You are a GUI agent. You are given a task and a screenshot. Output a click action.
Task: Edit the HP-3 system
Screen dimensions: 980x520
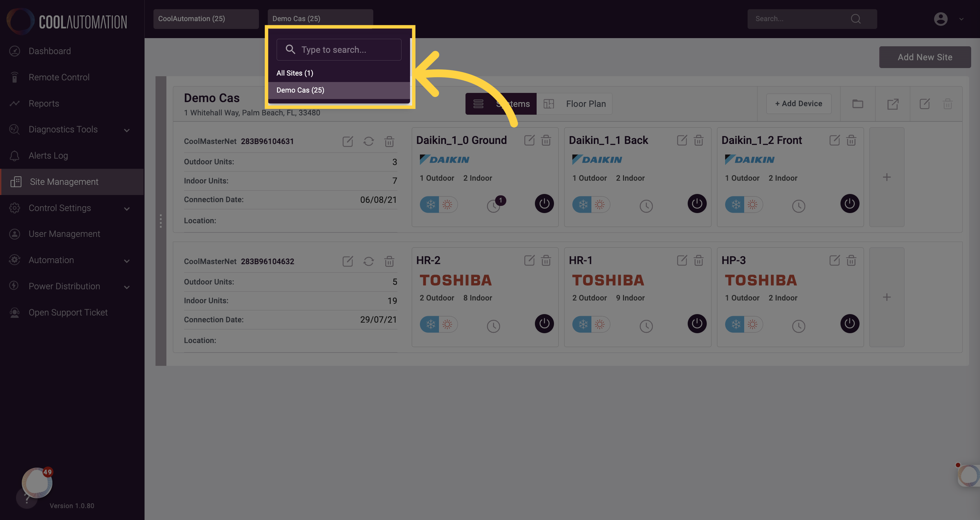pos(834,260)
